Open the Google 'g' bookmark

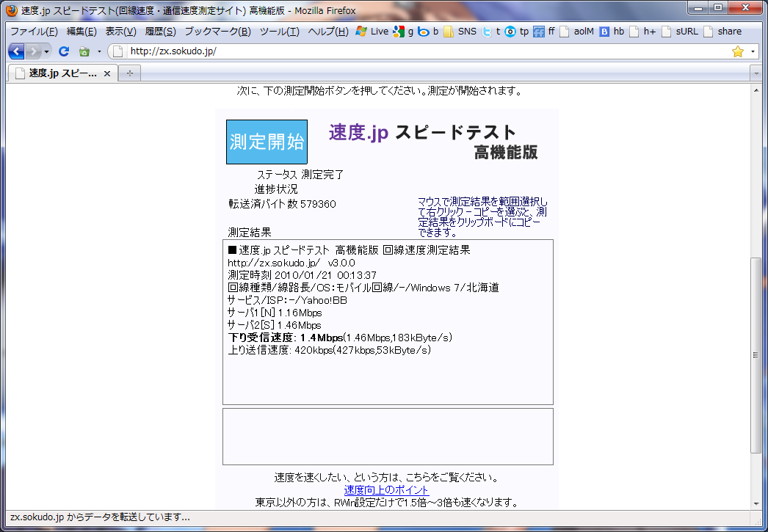click(x=404, y=32)
